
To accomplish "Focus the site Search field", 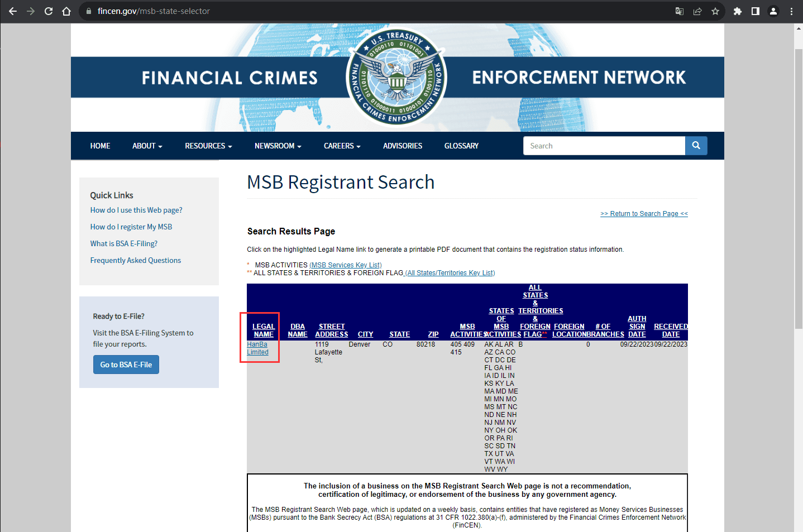I will [x=604, y=146].
